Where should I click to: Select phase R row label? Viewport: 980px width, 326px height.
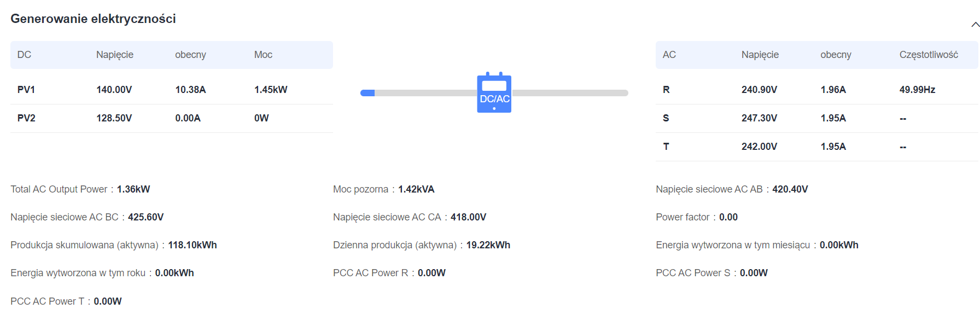(x=666, y=90)
